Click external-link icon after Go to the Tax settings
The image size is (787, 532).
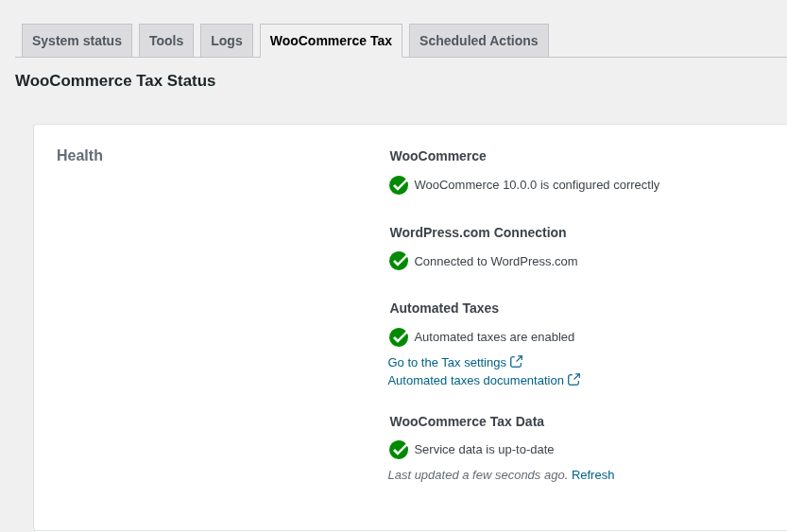coord(517,362)
